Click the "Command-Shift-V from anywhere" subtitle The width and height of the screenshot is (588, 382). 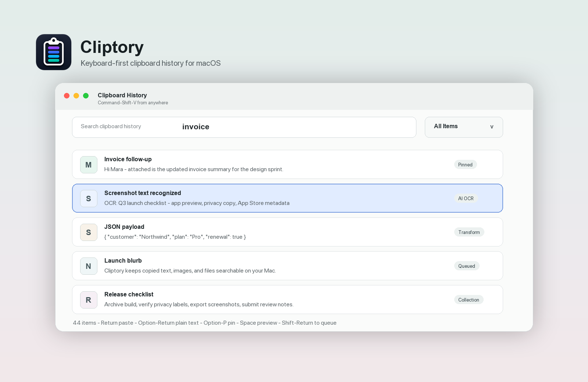coord(133,103)
